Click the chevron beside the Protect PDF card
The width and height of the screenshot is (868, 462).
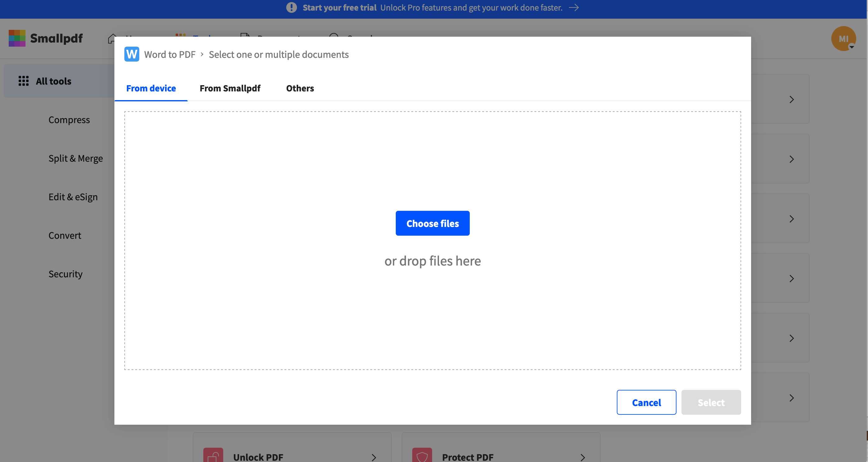tap(583, 457)
